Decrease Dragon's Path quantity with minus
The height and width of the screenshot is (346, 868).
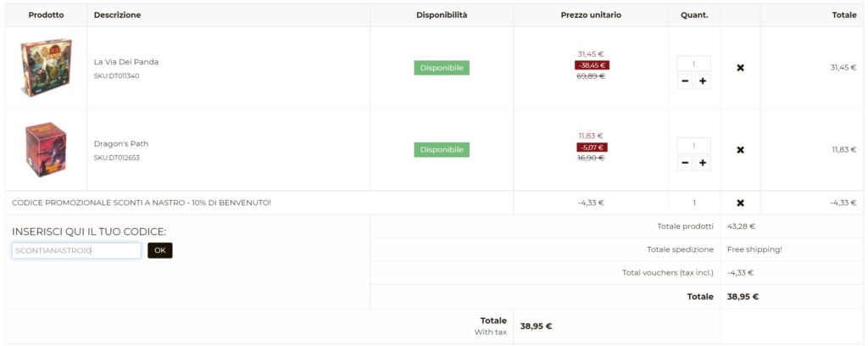(x=685, y=164)
